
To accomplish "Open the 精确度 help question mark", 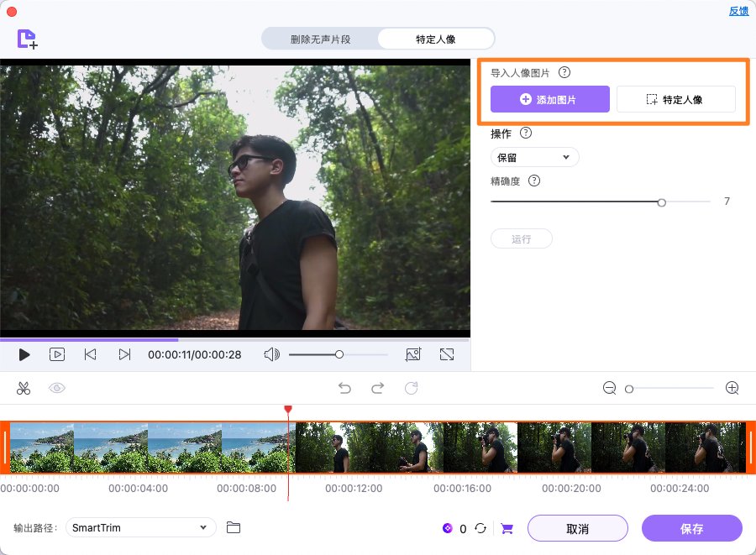I will (533, 181).
